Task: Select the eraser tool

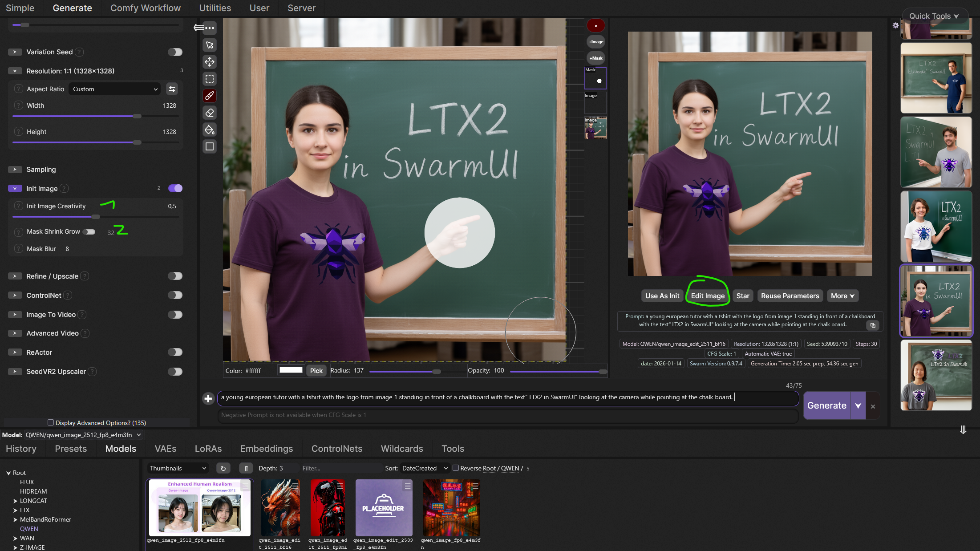Action: pos(210,113)
